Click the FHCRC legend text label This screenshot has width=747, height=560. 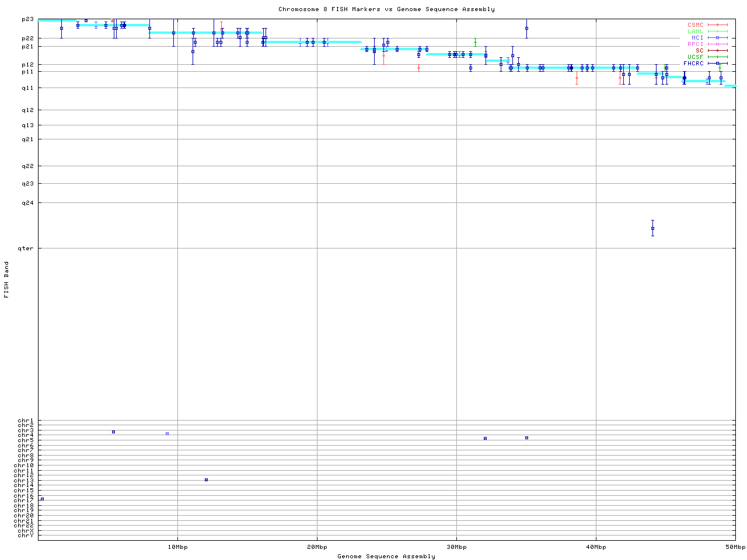693,64
